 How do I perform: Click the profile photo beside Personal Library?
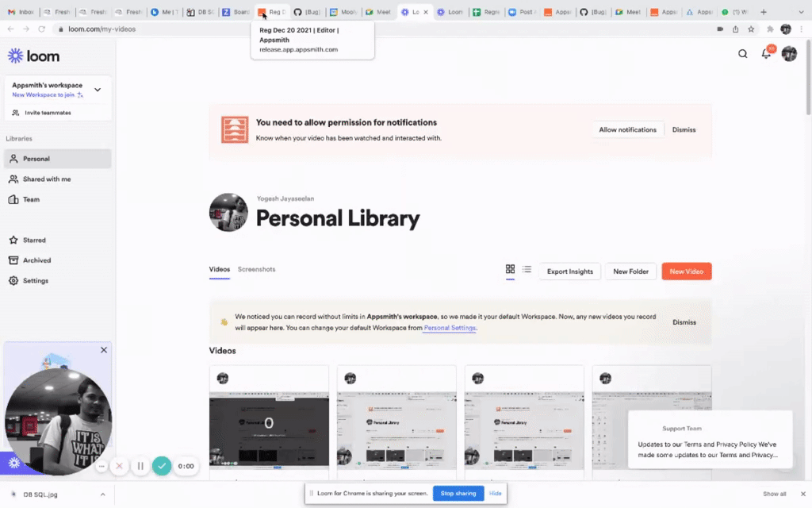228,213
